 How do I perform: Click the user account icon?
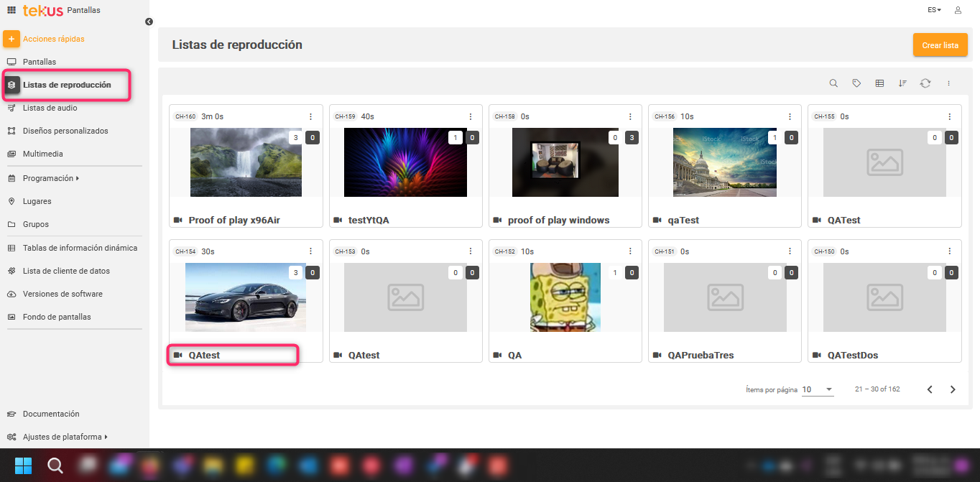958,10
